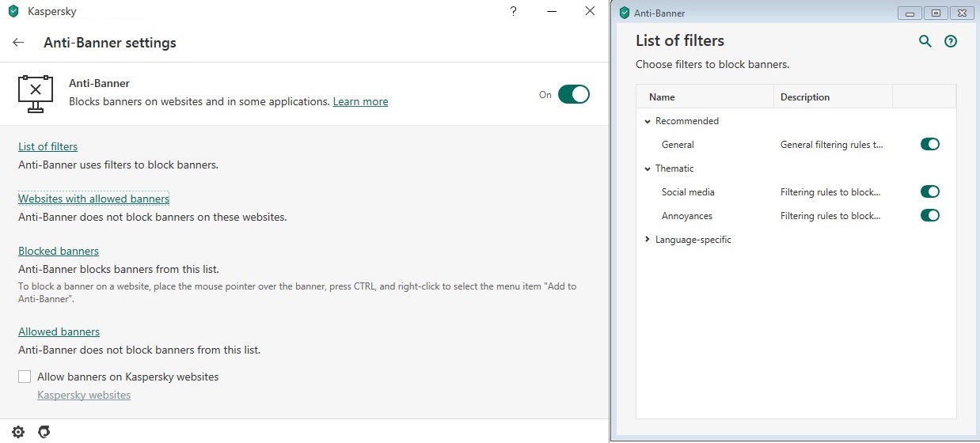
Task: Click the 'List of filters' window heading
Action: 680,40
